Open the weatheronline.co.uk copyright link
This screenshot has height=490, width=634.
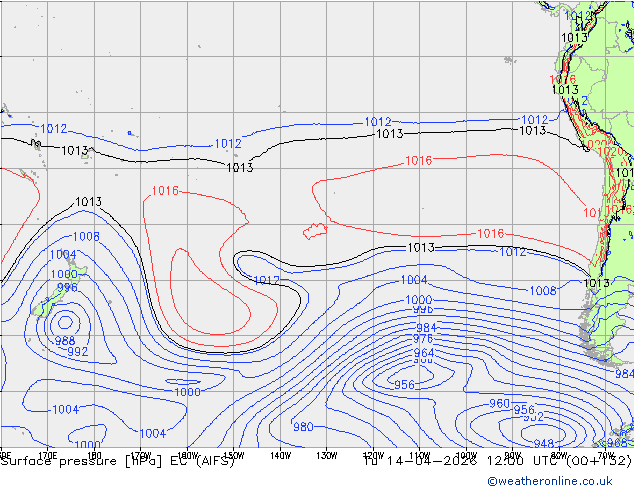(549, 481)
